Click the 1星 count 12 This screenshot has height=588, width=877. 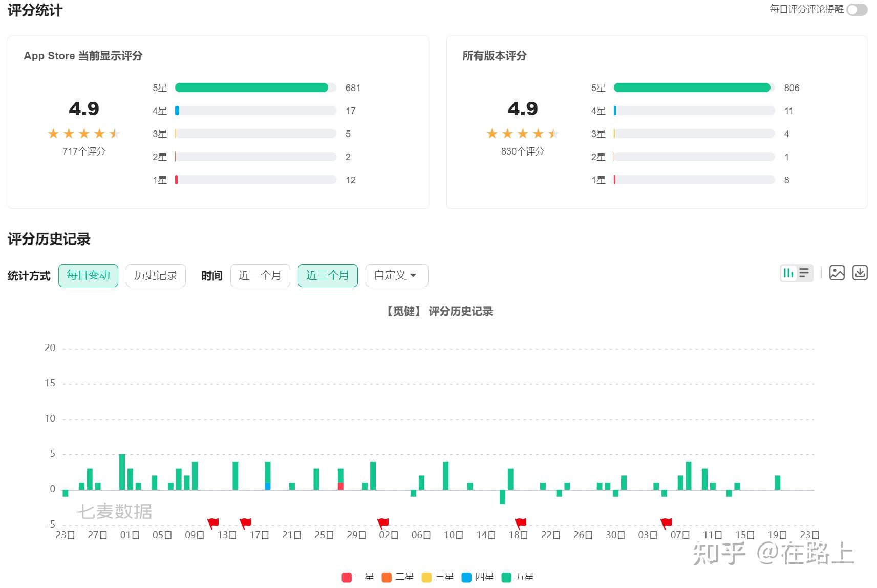351,180
